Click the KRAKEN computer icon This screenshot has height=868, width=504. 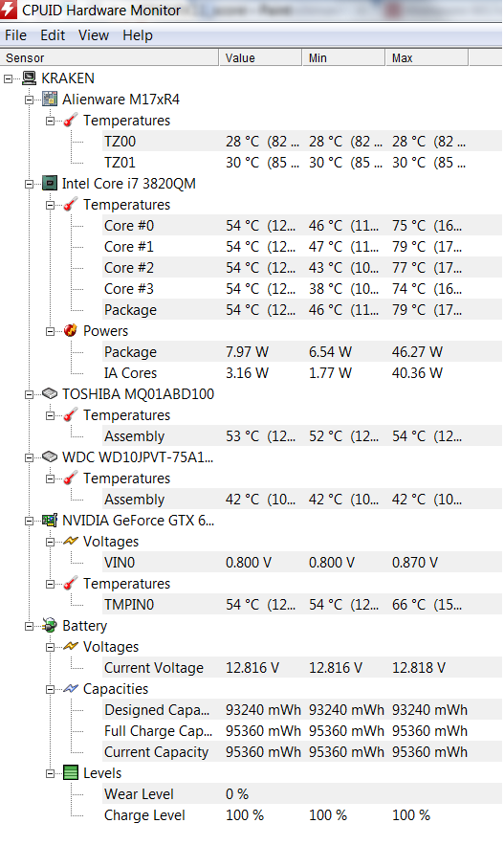point(29,78)
